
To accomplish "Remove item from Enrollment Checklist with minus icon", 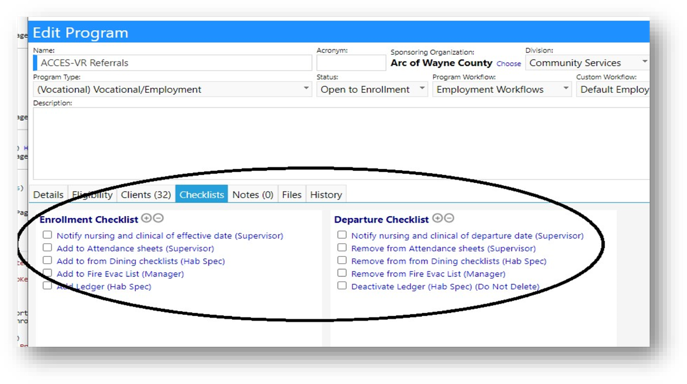I will tap(158, 218).
